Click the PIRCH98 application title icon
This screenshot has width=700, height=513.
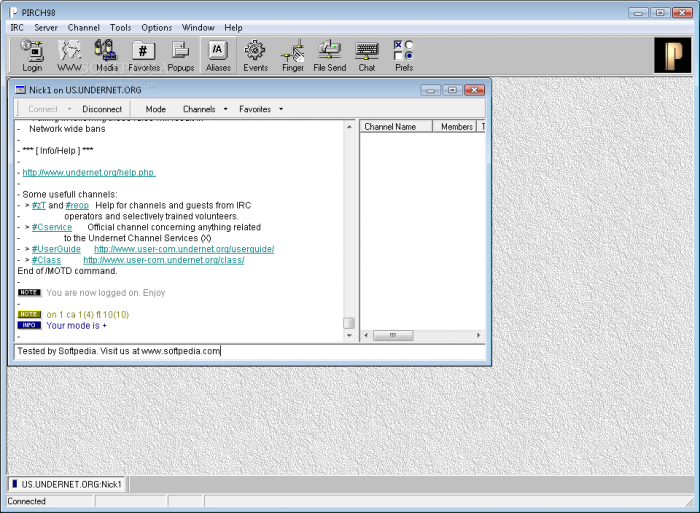[13, 12]
